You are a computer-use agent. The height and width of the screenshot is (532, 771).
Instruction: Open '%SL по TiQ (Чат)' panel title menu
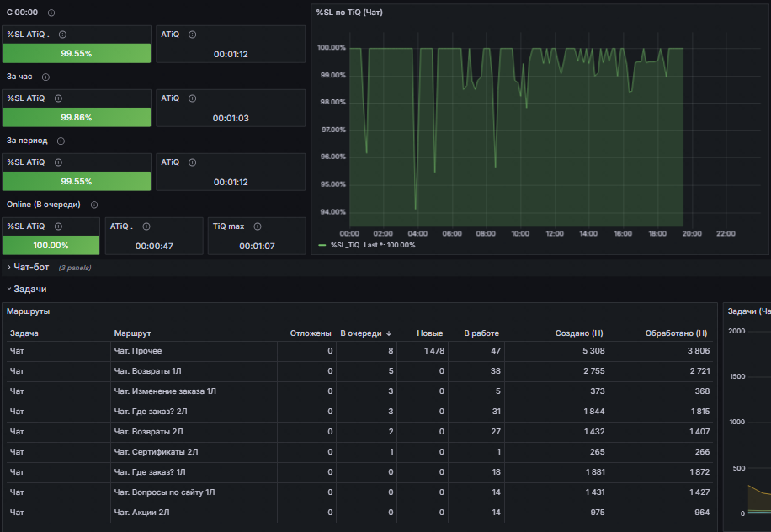(349, 13)
